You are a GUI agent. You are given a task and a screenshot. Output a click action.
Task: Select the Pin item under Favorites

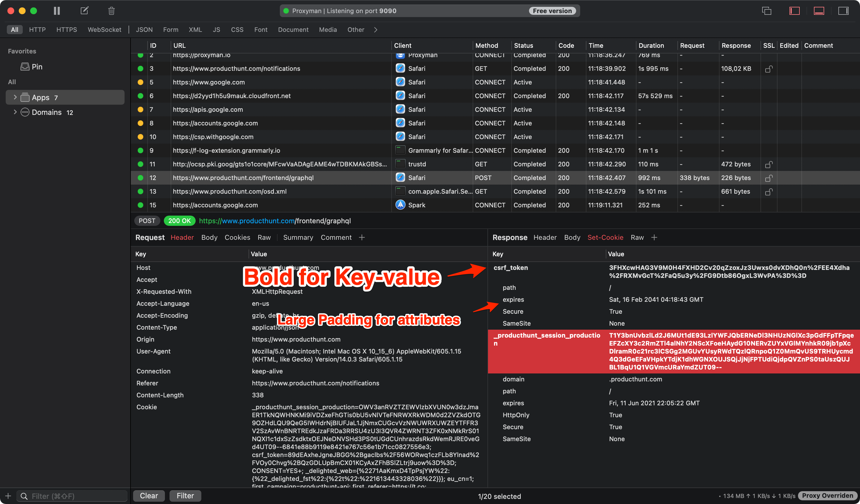(x=37, y=67)
